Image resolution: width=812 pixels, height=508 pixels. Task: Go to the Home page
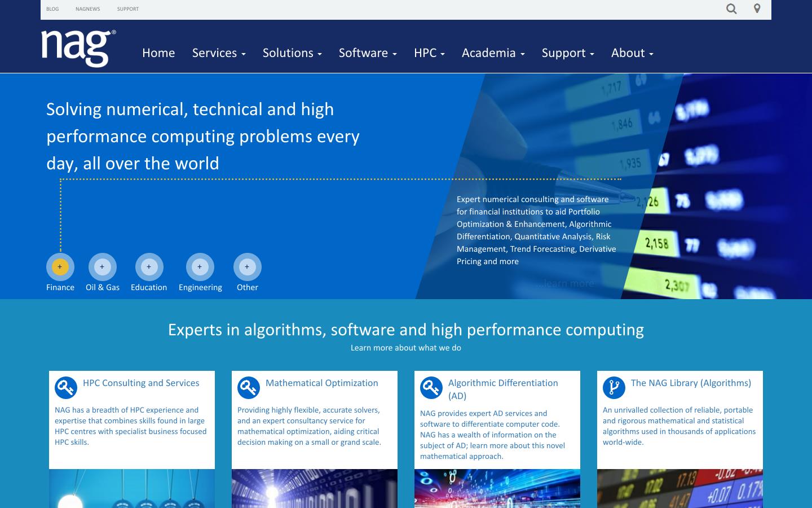pyautogui.click(x=158, y=53)
